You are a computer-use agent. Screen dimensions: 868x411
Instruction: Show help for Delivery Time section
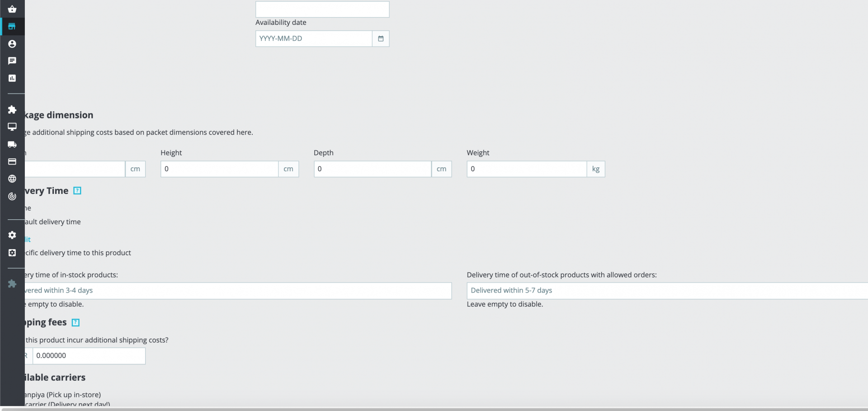(77, 191)
